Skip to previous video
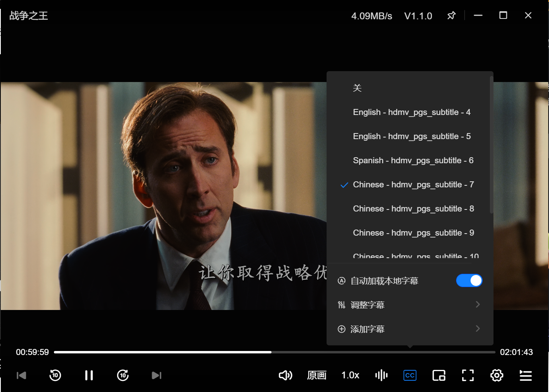Image resolution: width=549 pixels, height=392 pixels. (x=21, y=376)
